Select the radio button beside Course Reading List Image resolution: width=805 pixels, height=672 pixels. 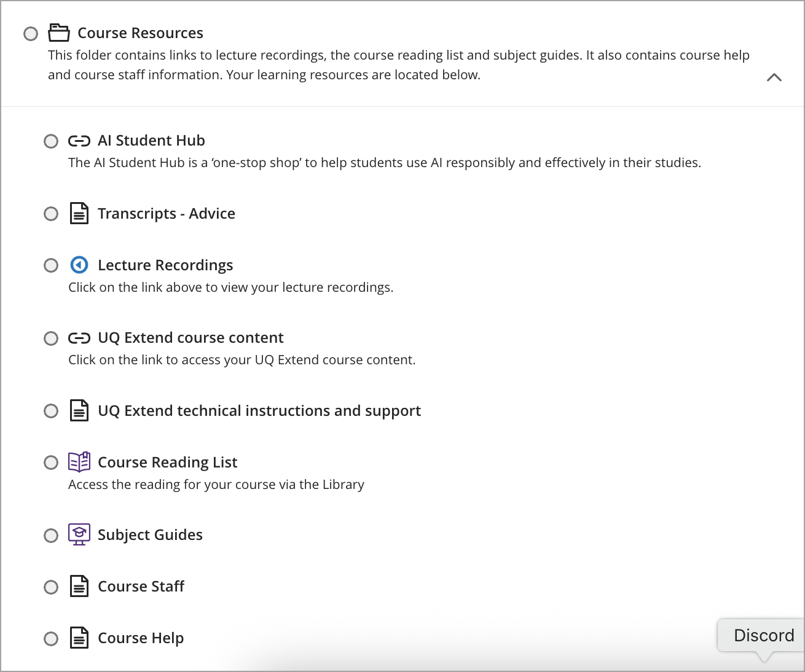coord(51,463)
